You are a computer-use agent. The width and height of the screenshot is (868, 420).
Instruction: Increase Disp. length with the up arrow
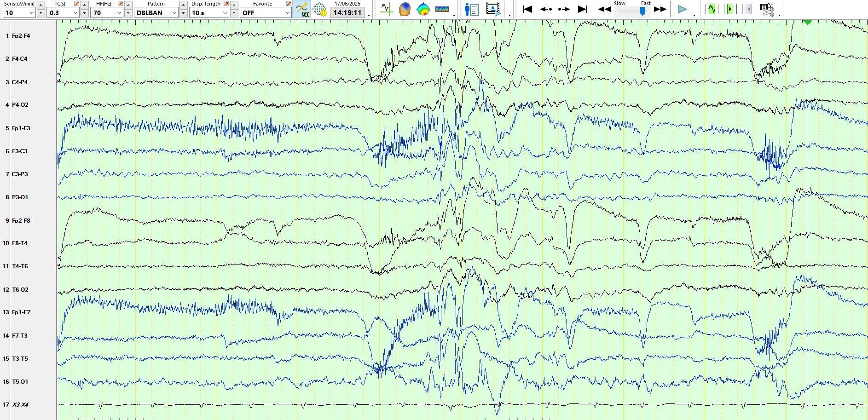(x=234, y=4)
